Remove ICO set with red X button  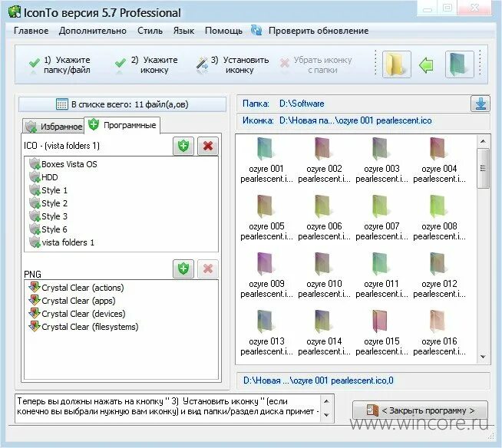pos(208,147)
